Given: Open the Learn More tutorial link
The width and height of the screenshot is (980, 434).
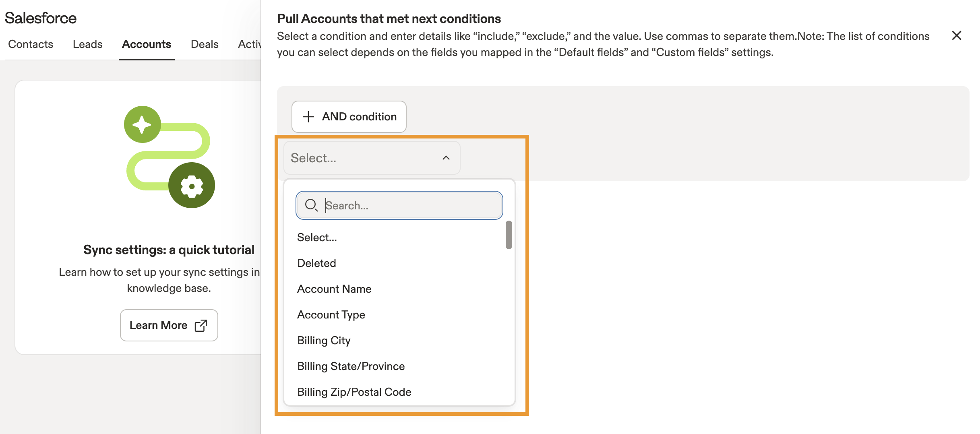Looking at the screenshot, I should [169, 325].
